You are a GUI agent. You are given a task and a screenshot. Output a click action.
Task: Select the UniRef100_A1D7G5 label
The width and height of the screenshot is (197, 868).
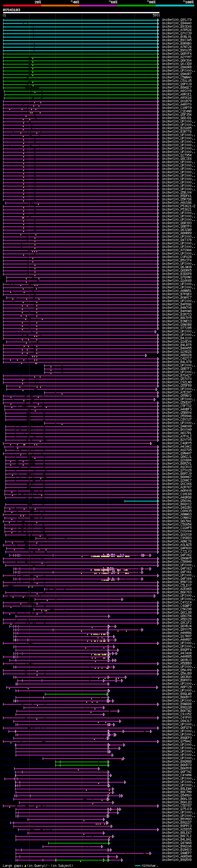[177, 450]
